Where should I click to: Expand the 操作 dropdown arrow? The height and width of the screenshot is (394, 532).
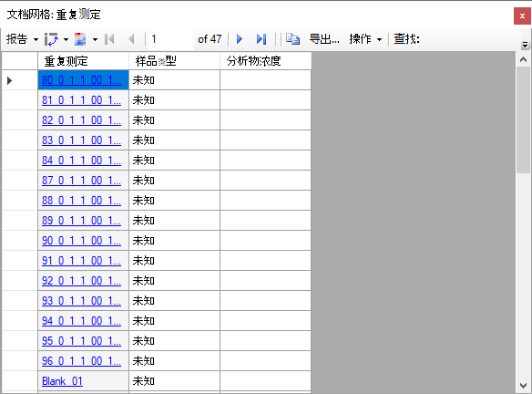[x=379, y=40]
